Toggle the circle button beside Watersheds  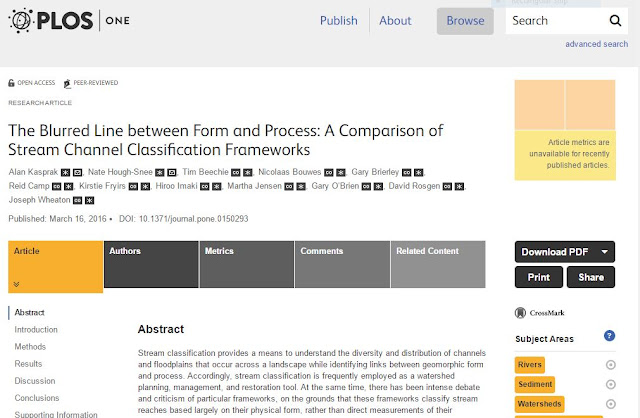point(610,403)
